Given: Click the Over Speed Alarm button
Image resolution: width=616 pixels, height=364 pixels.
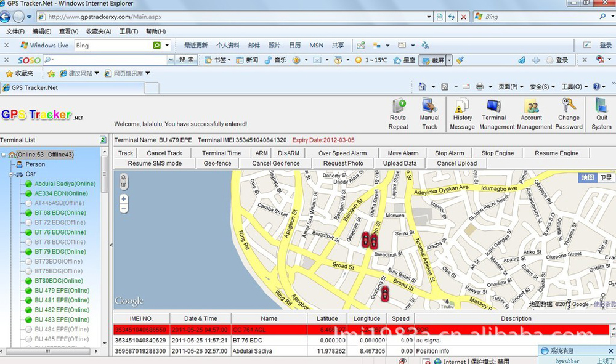Looking at the screenshot, I should point(342,153).
